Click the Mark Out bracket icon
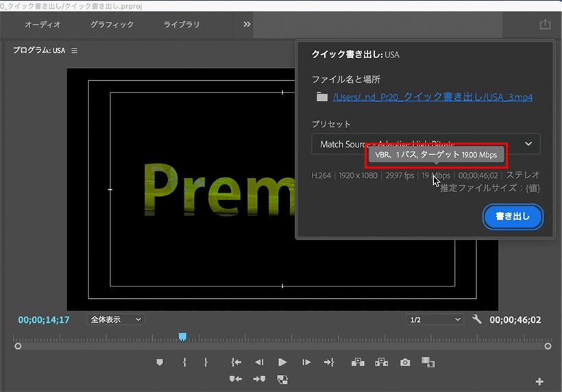The width and height of the screenshot is (562, 392). point(206,363)
